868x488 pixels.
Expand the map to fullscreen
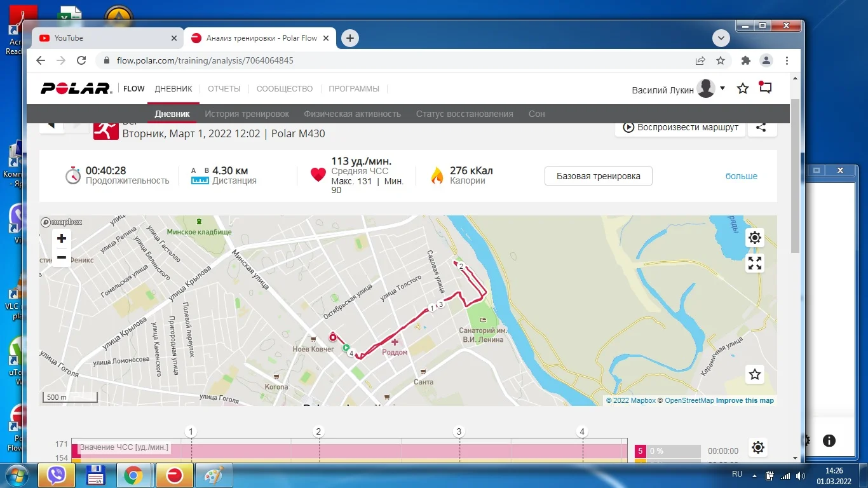pyautogui.click(x=755, y=264)
